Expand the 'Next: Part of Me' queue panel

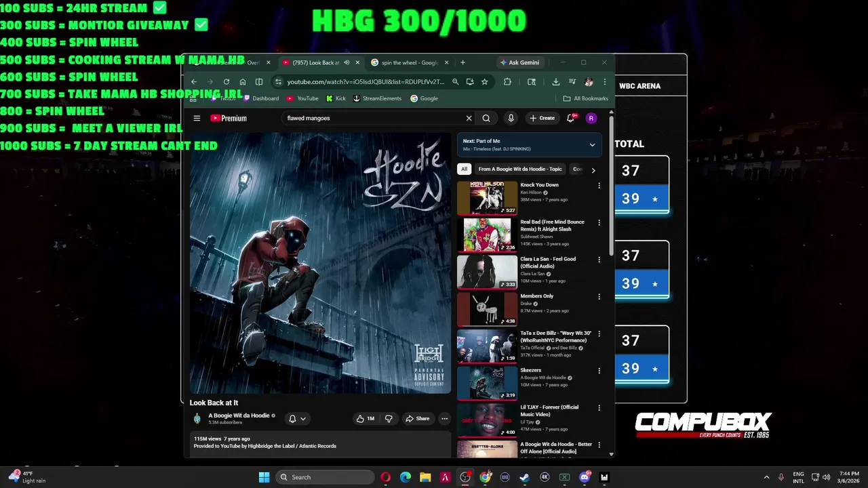tap(592, 145)
